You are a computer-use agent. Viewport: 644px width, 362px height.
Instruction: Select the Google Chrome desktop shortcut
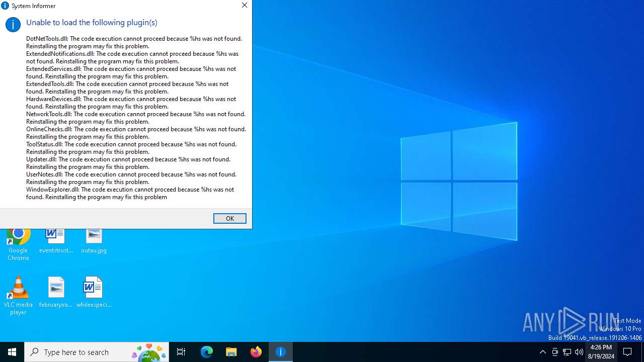[x=18, y=245]
